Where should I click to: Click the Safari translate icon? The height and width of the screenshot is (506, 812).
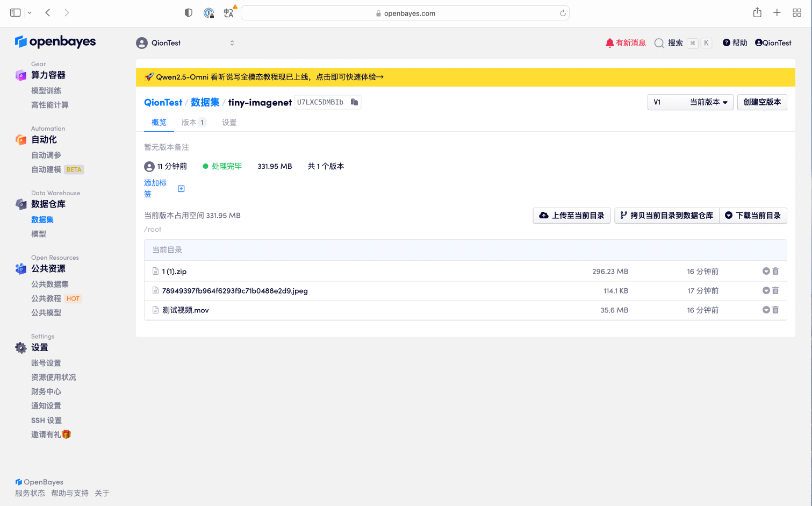click(229, 13)
